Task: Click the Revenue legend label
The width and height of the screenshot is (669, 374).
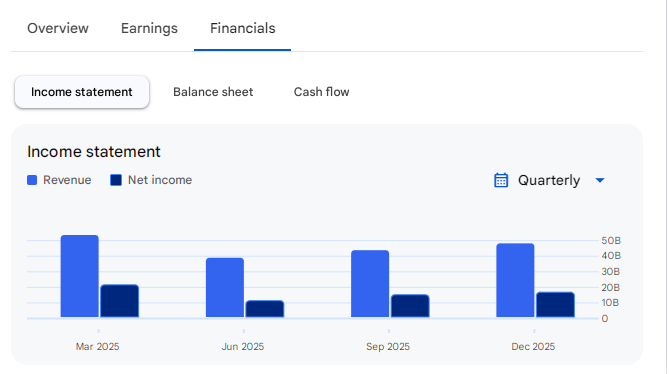Action: click(67, 180)
